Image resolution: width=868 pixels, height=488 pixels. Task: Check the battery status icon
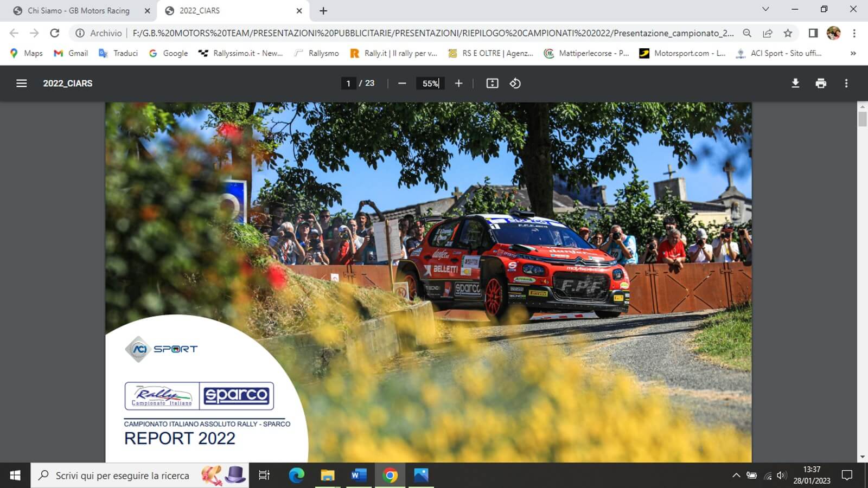pyautogui.click(x=752, y=476)
